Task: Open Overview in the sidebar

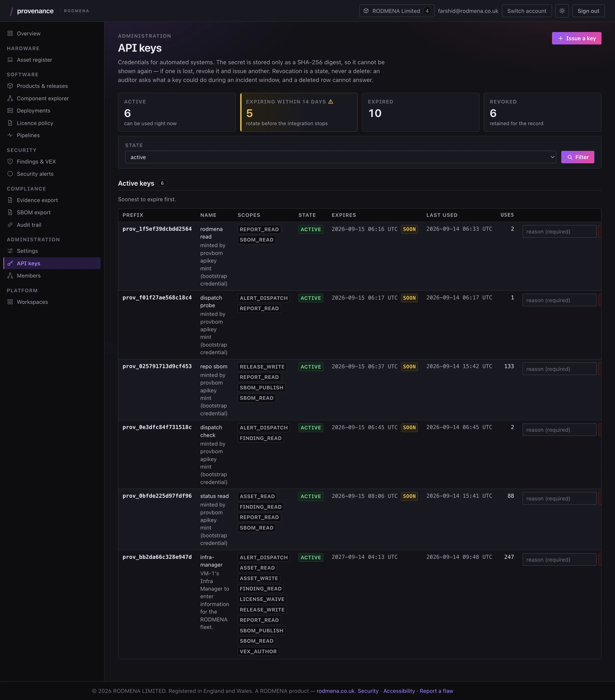Action: [x=52, y=34]
